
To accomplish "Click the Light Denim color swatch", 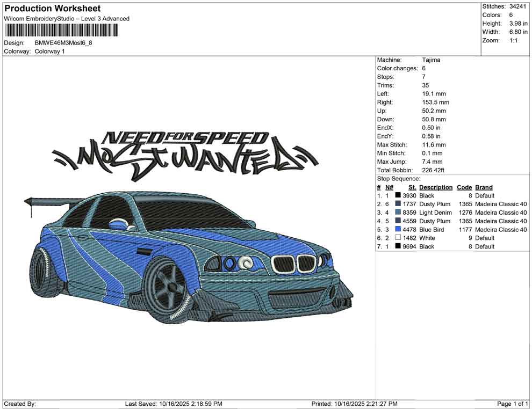I will [398, 213].
